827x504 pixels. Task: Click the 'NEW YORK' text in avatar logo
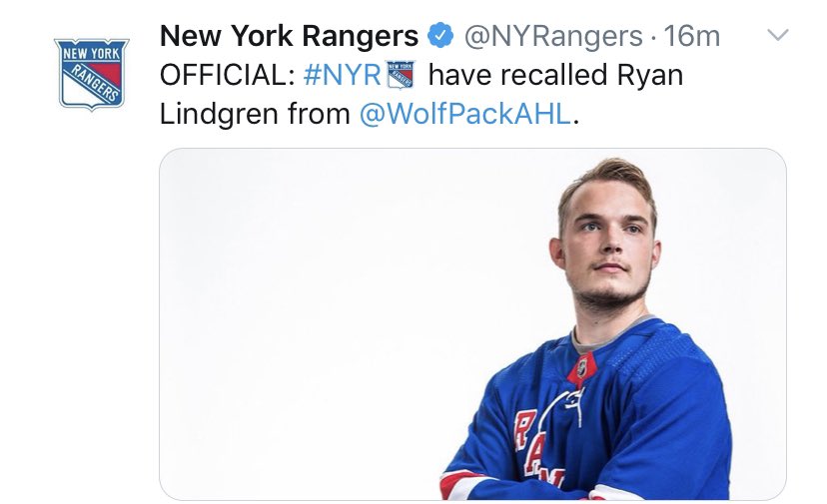pyautogui.click(x=91, y=52)
